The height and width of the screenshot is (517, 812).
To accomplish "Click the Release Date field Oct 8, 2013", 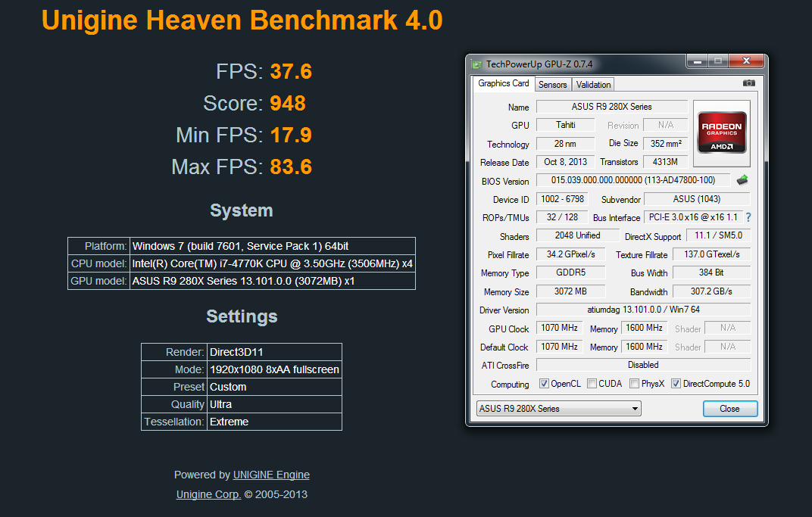I will click(566, 162).
